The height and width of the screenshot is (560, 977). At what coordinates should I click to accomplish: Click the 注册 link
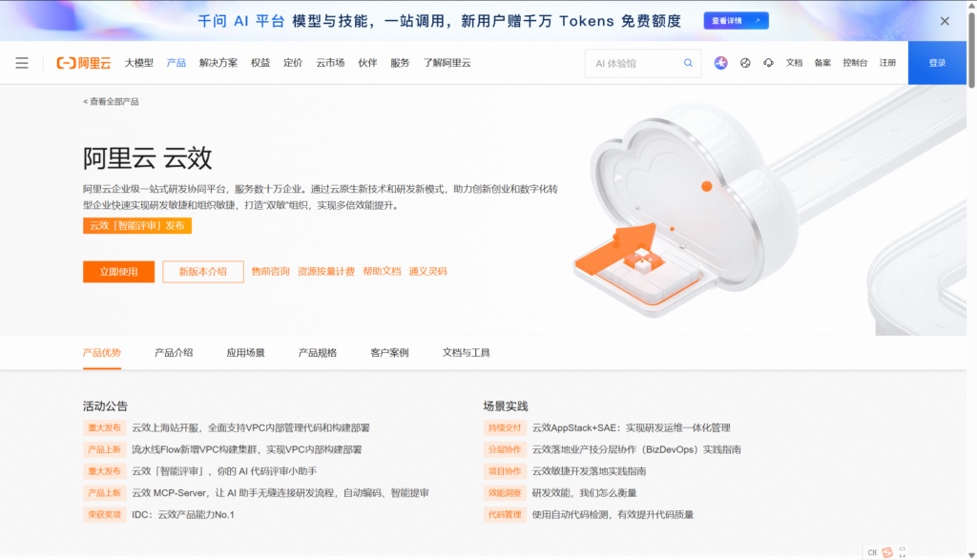coord(887,63)
